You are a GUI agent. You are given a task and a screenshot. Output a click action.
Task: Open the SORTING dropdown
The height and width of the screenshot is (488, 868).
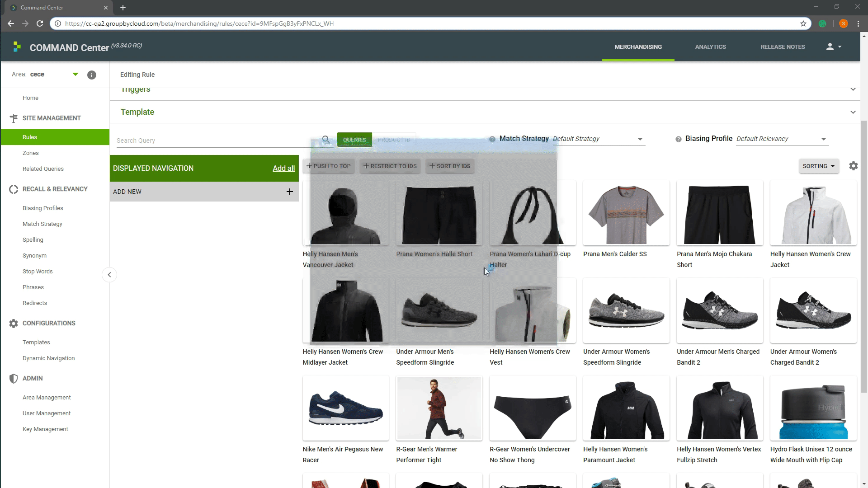coord(819,166)
